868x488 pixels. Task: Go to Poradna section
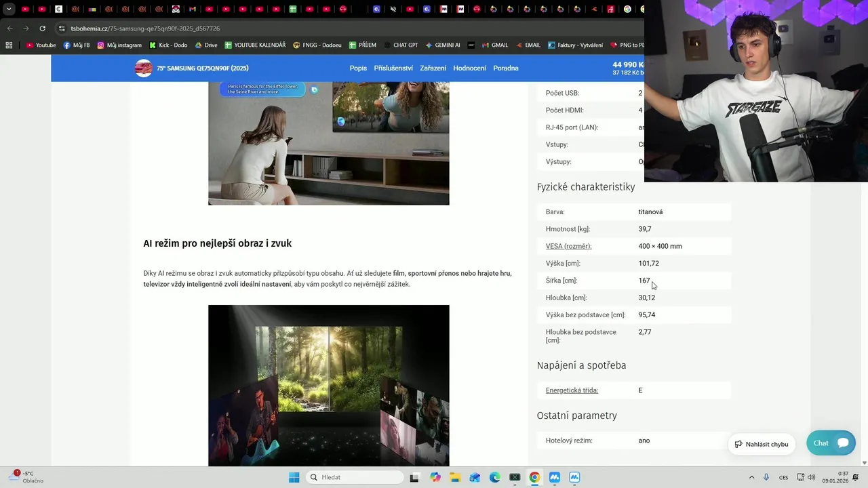(506, 68)
